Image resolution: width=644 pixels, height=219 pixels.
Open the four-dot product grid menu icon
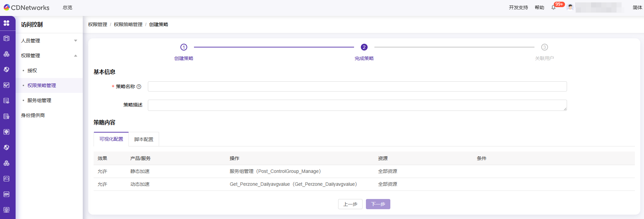click(6, 23)
